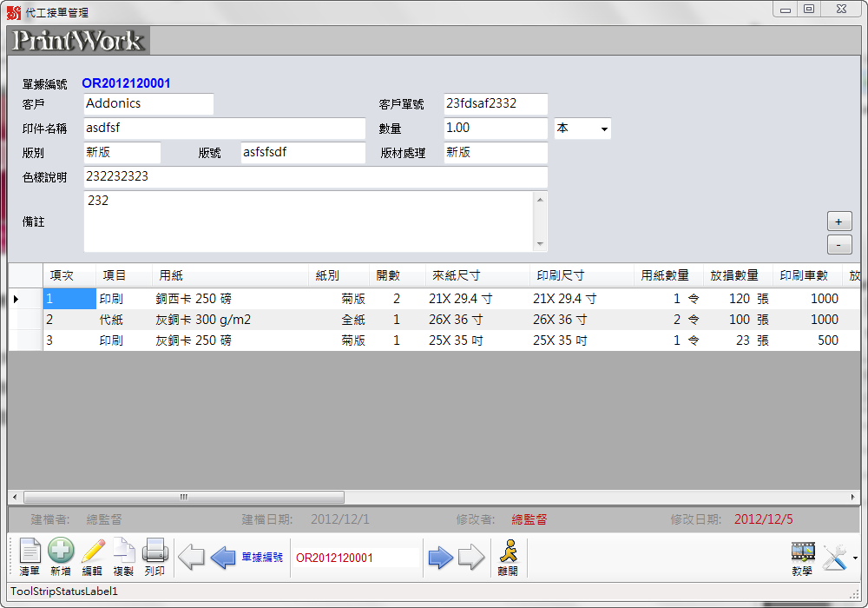Click the horizontal scrollbar thumb of grid
This screenshot has width=868, height=608.
pos(184,498)
